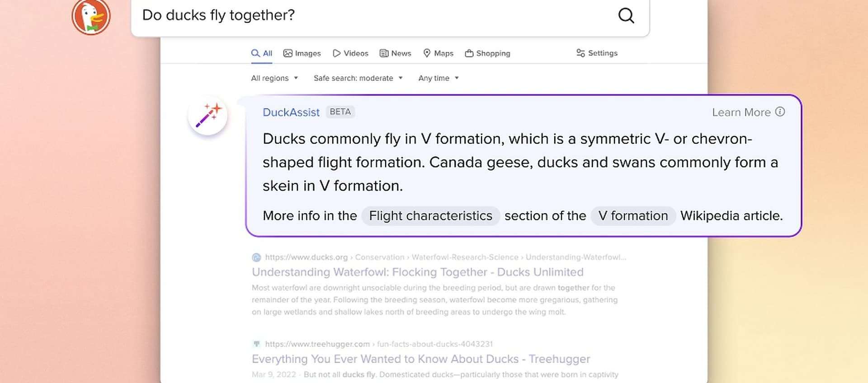Go to the Shopping tab
This screenshot has width=868, height=383.
[x=487, y=53]
